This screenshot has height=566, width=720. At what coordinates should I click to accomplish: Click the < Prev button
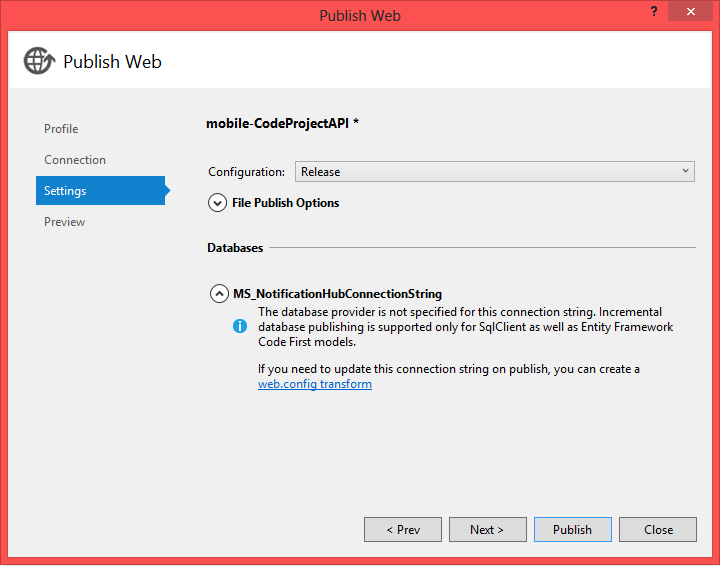[403, 529]
